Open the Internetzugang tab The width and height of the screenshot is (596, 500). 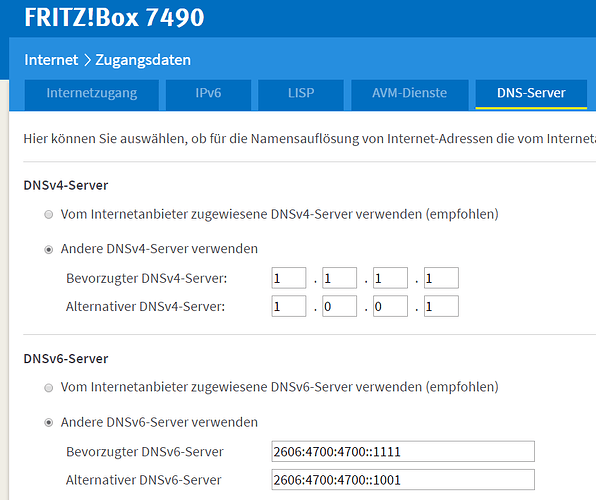point(92,94)
